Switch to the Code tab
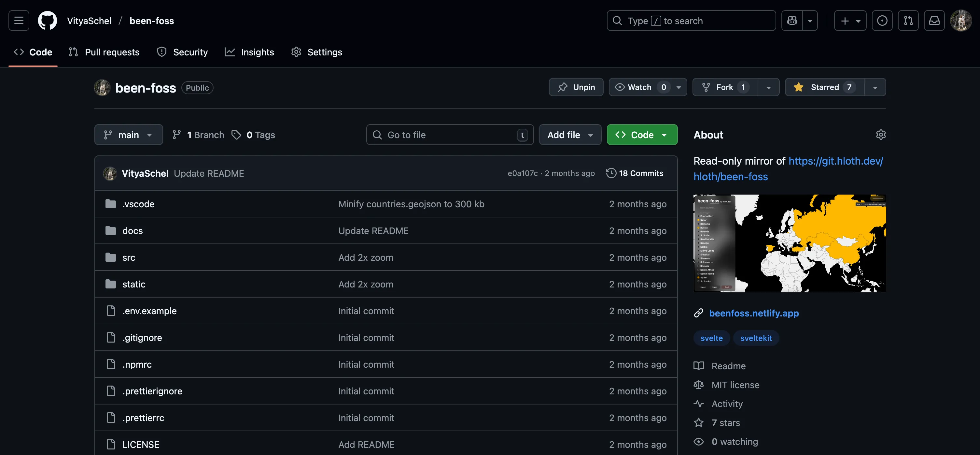This screenshot has height=455, width=980. [33, 52]
